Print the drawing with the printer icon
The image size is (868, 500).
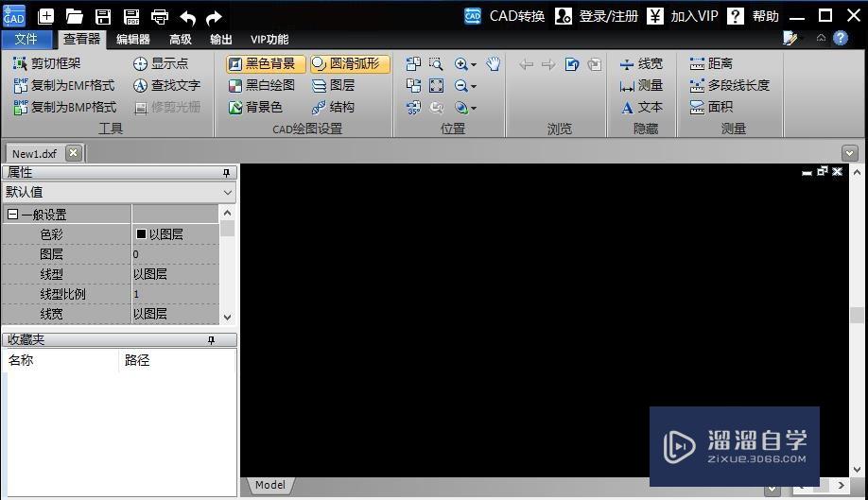click(160, 17)
